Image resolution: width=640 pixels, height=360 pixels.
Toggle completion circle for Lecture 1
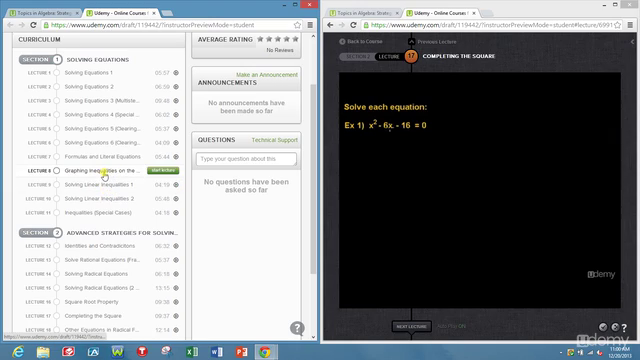(x=56, y=73)
